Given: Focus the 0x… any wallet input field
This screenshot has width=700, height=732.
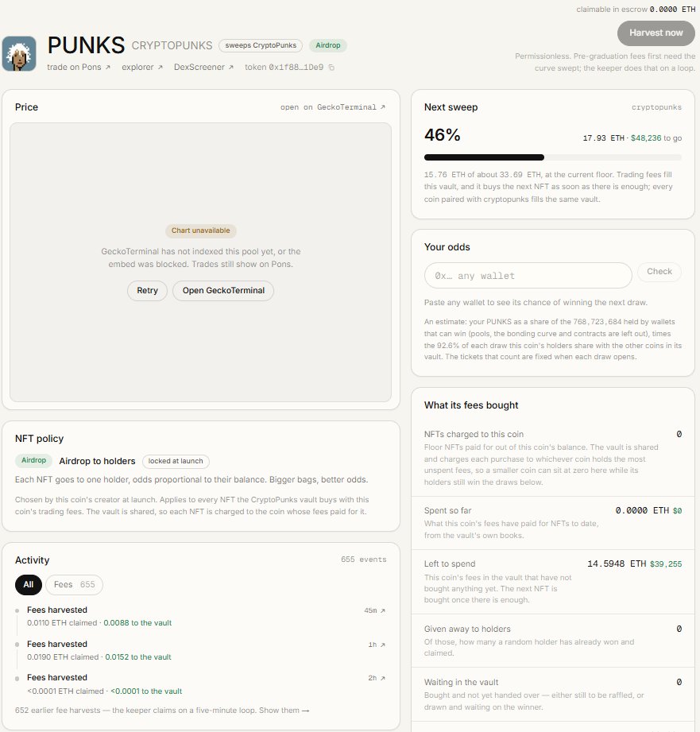Looking at the screenshot, I should click(x=528, y=276).
